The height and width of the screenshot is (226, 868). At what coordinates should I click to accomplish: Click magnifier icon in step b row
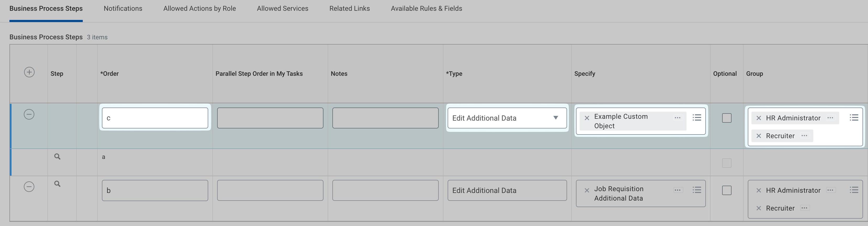pos(58,184)
